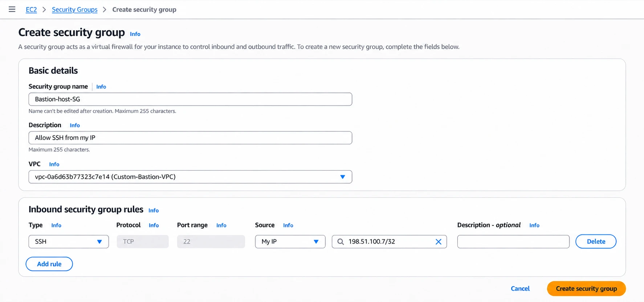Expand the VPC selection dropdown

point(190,177)
